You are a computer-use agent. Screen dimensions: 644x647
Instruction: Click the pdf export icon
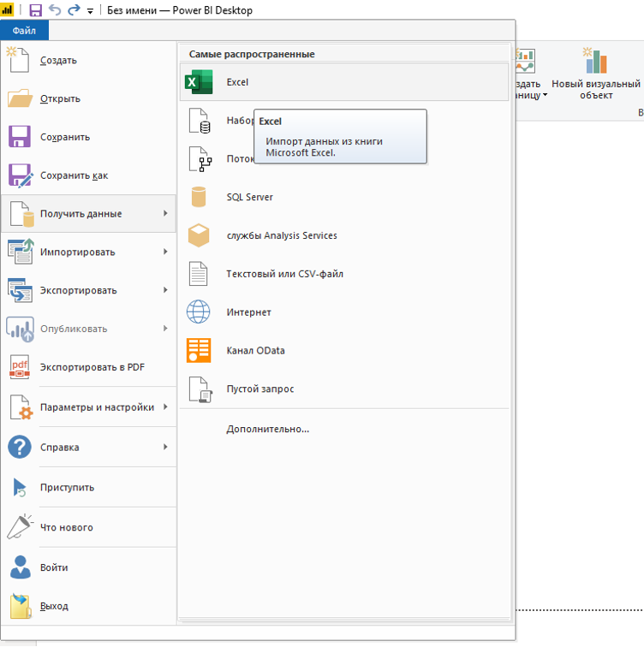click(20, 367)
